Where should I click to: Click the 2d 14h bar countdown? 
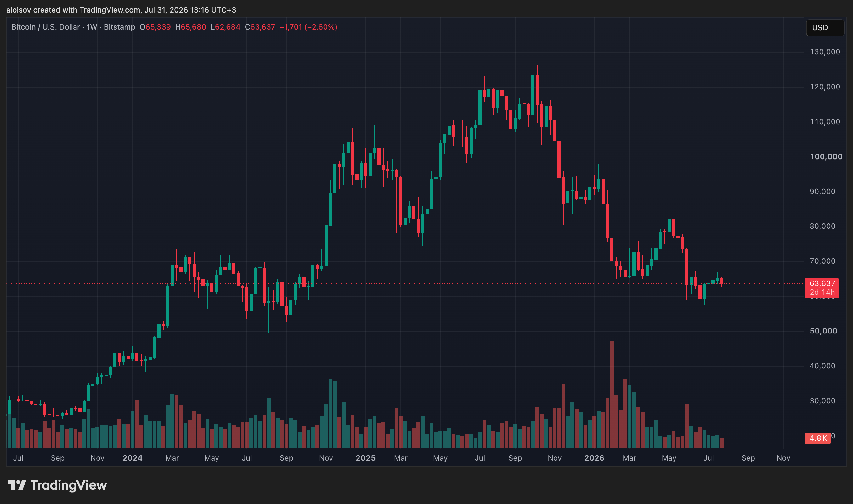click(822, 292)
